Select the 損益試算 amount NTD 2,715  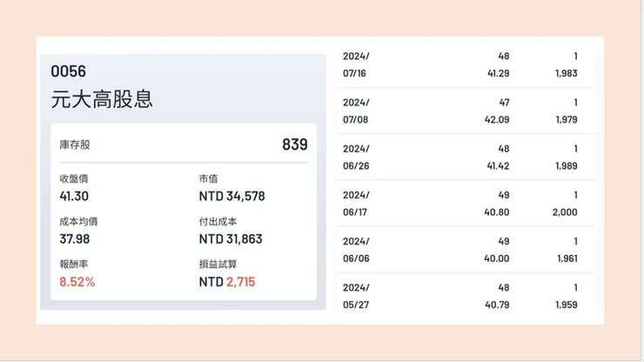pyautogui.click(x=227, y=281)
